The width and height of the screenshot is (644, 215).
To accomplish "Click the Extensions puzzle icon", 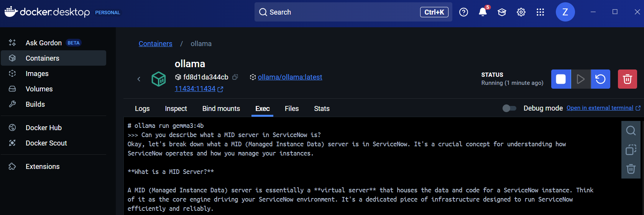I will [x=12, y=166].
